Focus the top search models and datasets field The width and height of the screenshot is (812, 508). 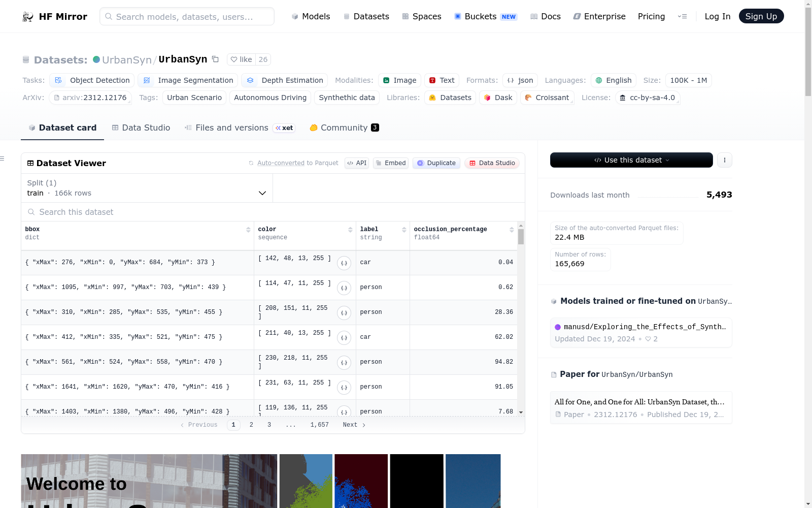187,16
